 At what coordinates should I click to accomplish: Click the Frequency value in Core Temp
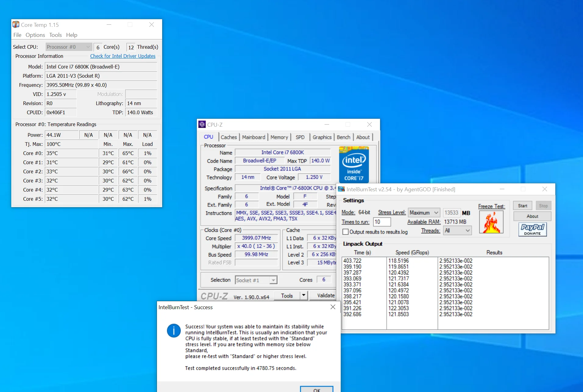tap(101, 85)
